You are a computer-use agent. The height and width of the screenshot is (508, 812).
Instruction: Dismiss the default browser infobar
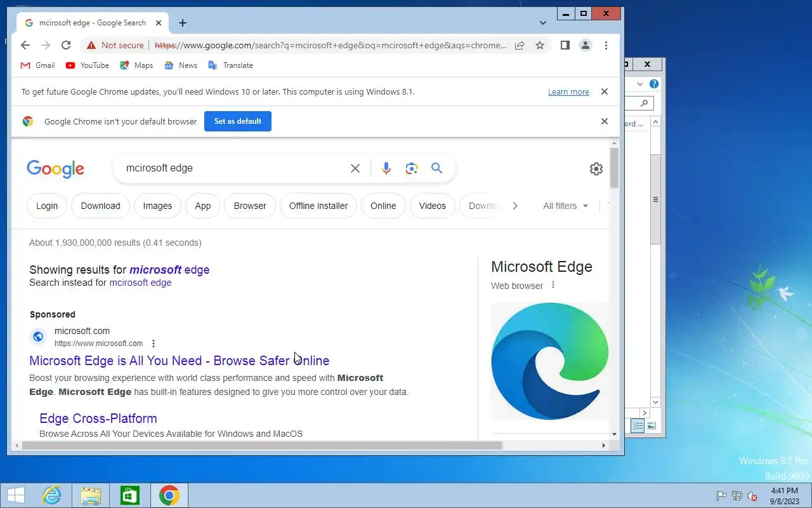pyautogui.click(x=605, y=121)
